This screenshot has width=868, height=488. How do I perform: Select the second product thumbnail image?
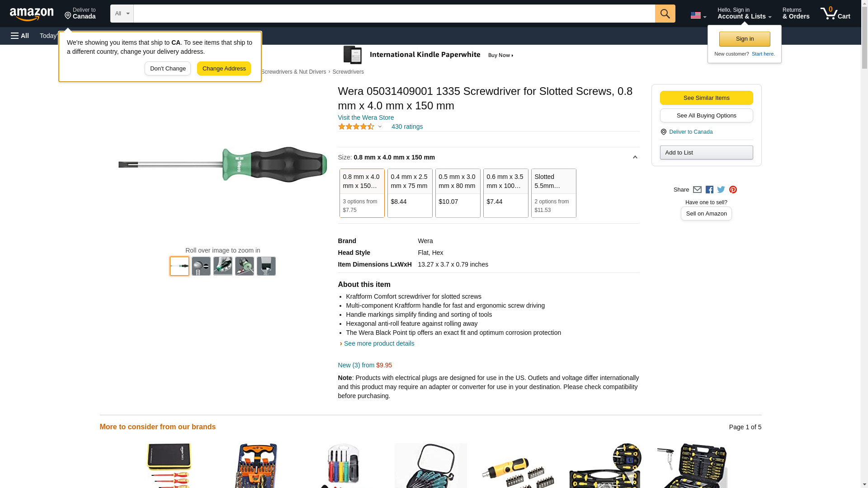coord(201,266)
